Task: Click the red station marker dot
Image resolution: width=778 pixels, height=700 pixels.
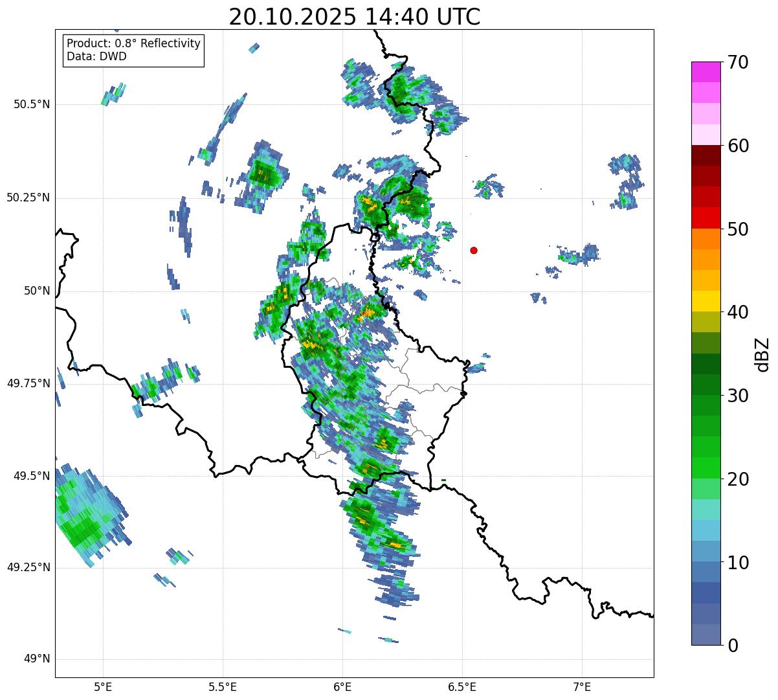Action: point(474,250)
